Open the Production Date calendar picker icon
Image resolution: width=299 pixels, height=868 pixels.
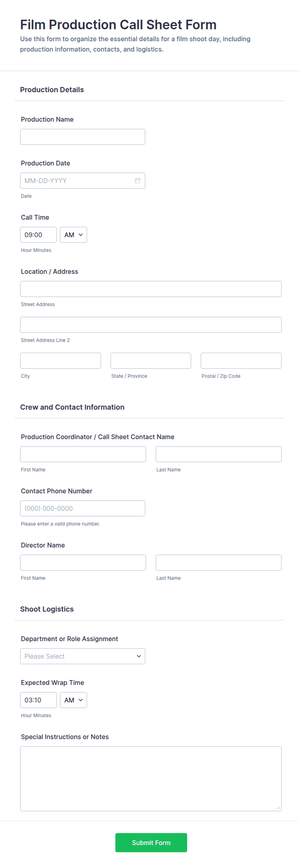coord(138,181)
